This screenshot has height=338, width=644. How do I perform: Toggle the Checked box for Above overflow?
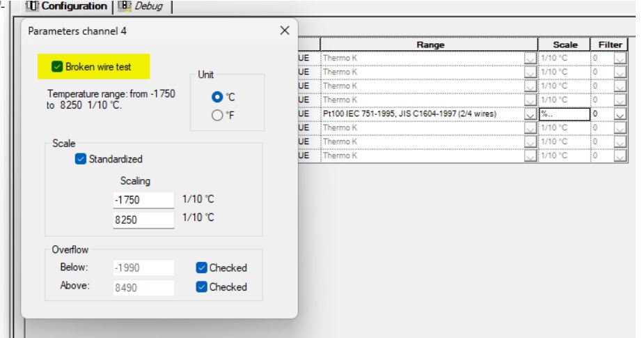click(201, 286)
